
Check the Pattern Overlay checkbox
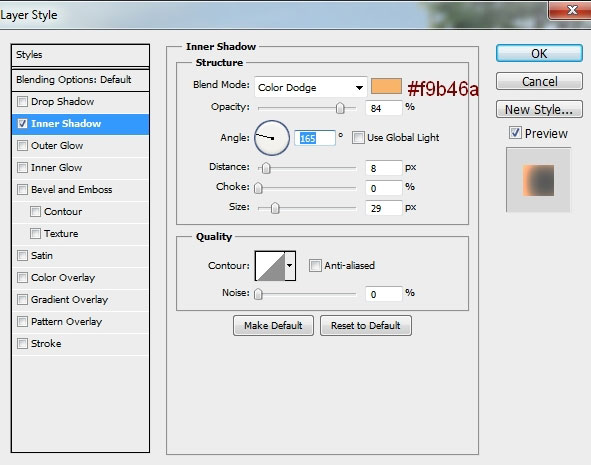click(x=23, y=321)
